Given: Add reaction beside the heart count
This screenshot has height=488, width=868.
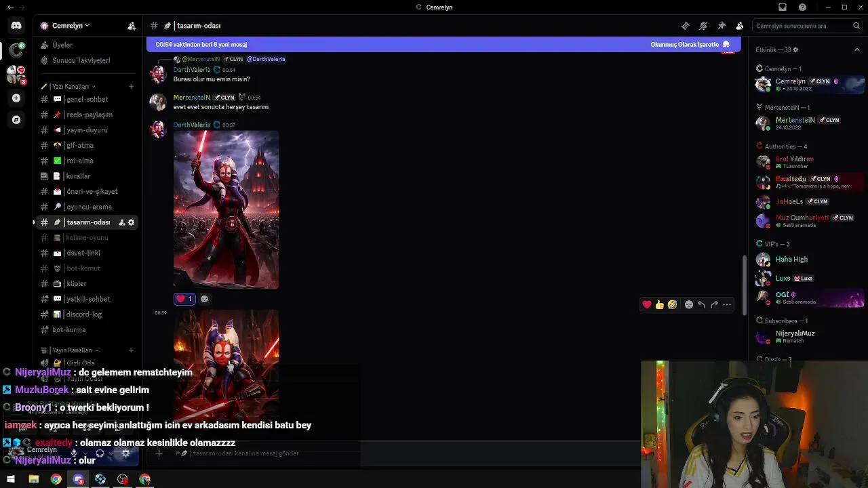Looking at the screenshot, I should point(204,299).
